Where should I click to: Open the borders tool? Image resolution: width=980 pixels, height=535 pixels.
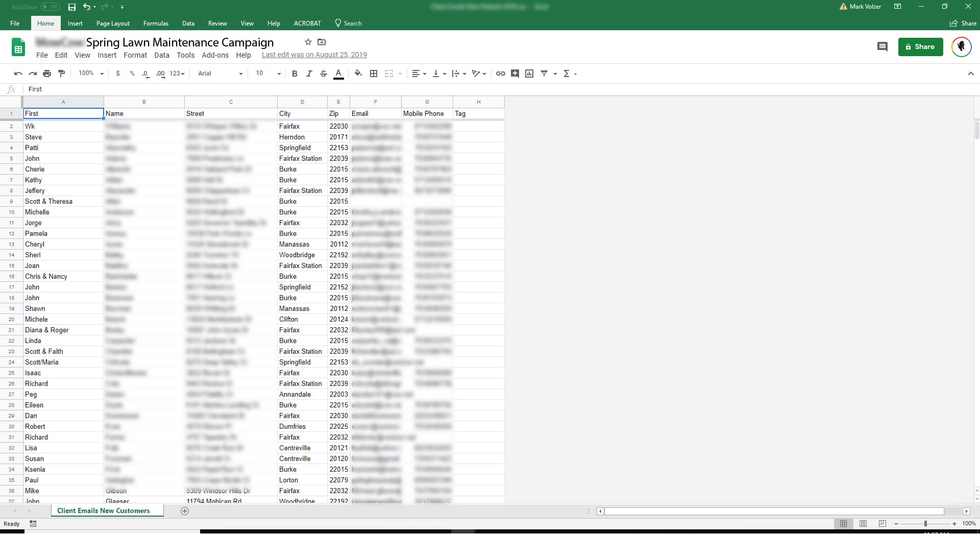click(x=374, y=74)
